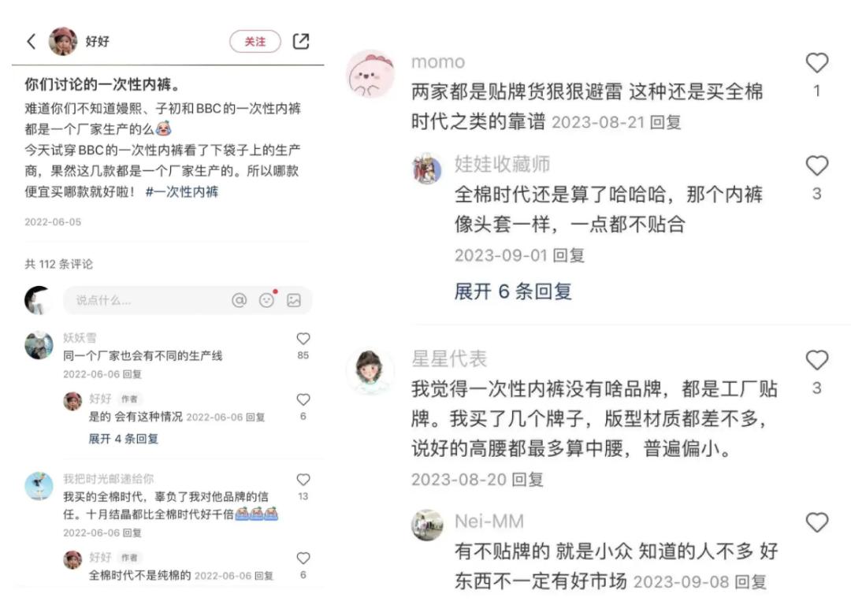The image size is (851, 616).
Task: Like 妖妖雪's comment with 85 likes
Action: 303,339
